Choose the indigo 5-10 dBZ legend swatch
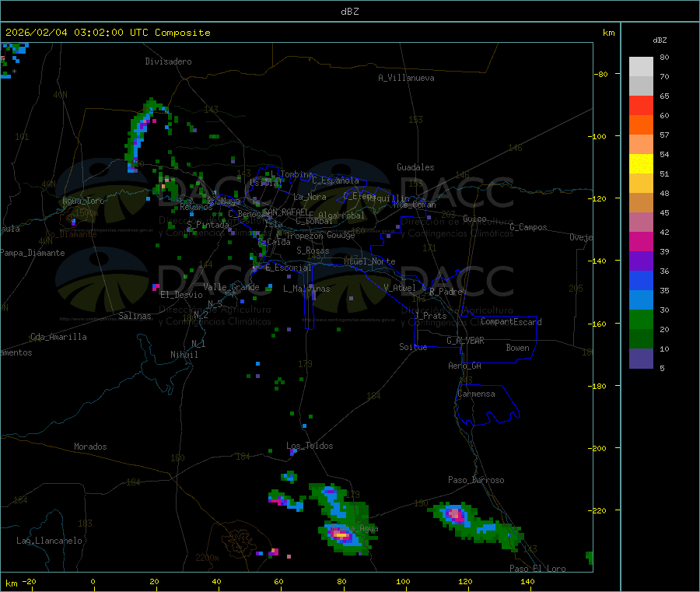Viewport: 700px width, 592px height. [641, 359]
